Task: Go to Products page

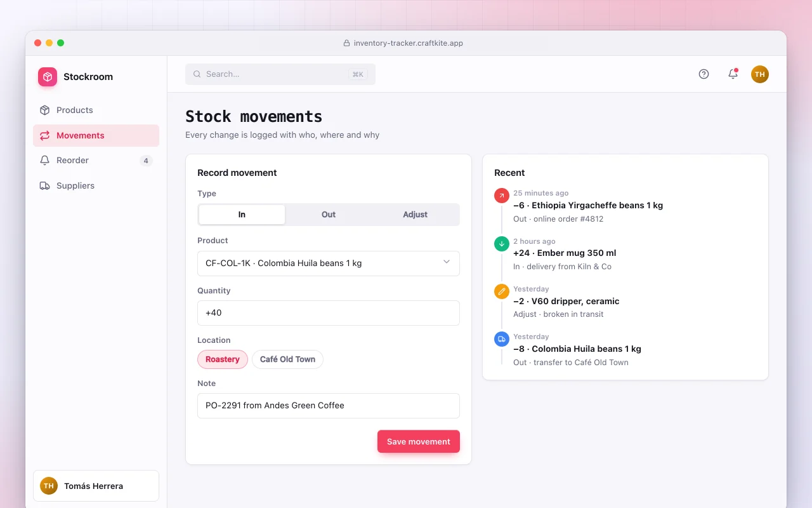Action: click(x=96, y=110)
